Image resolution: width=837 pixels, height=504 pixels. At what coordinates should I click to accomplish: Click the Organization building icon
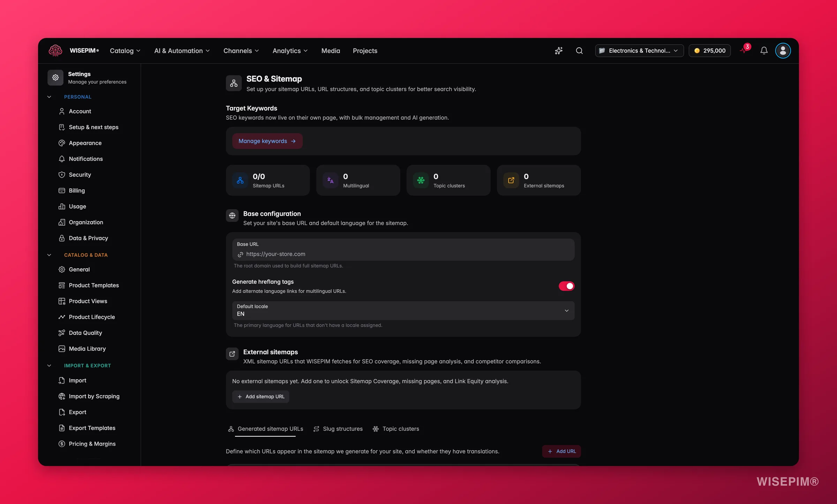[x=62, y=222]
